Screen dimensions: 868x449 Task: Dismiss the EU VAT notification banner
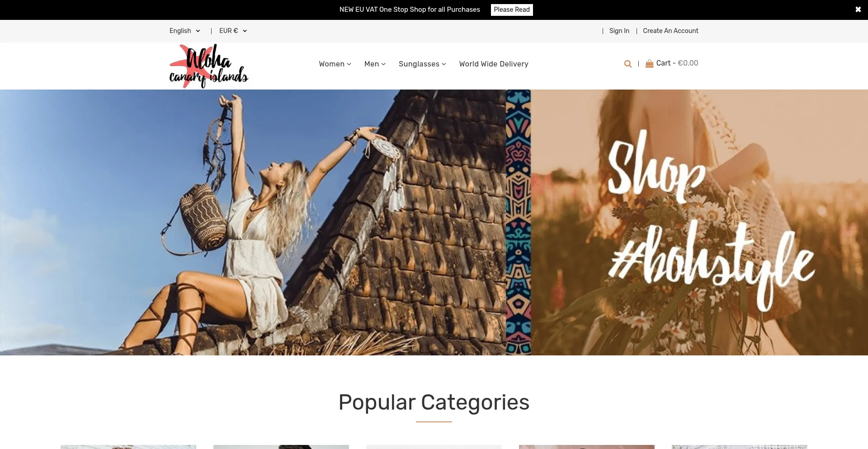[858, 9]
